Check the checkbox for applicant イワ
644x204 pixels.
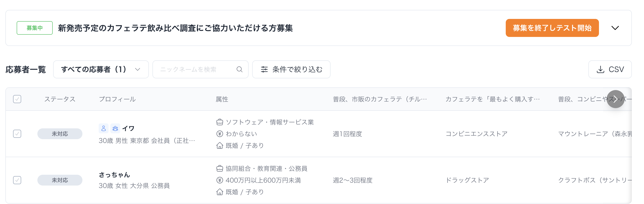(x=17, y=134)
